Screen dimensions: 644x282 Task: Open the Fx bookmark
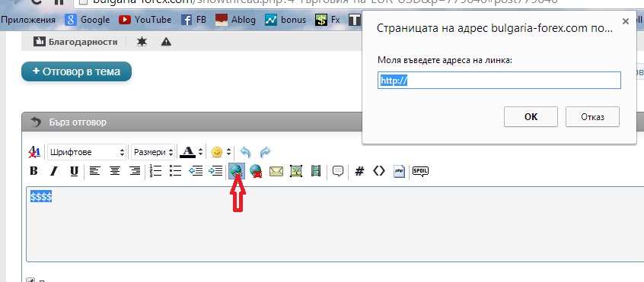(328, 20)
